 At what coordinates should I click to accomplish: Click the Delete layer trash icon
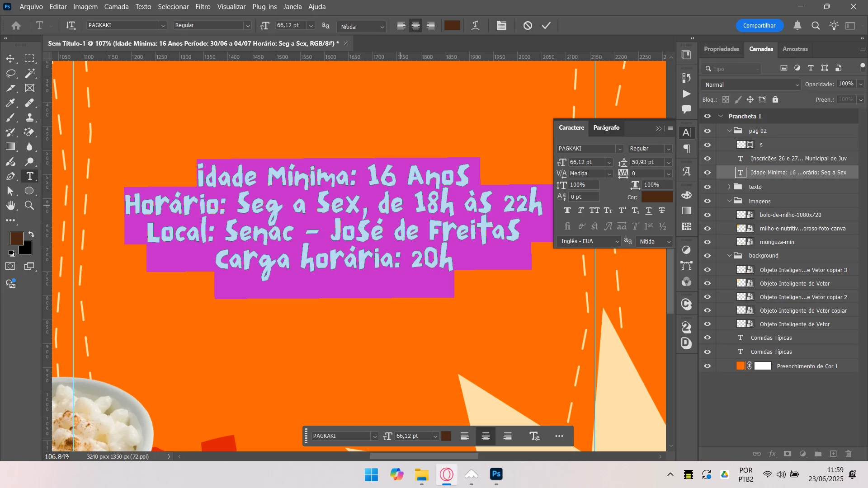point(848,454)
